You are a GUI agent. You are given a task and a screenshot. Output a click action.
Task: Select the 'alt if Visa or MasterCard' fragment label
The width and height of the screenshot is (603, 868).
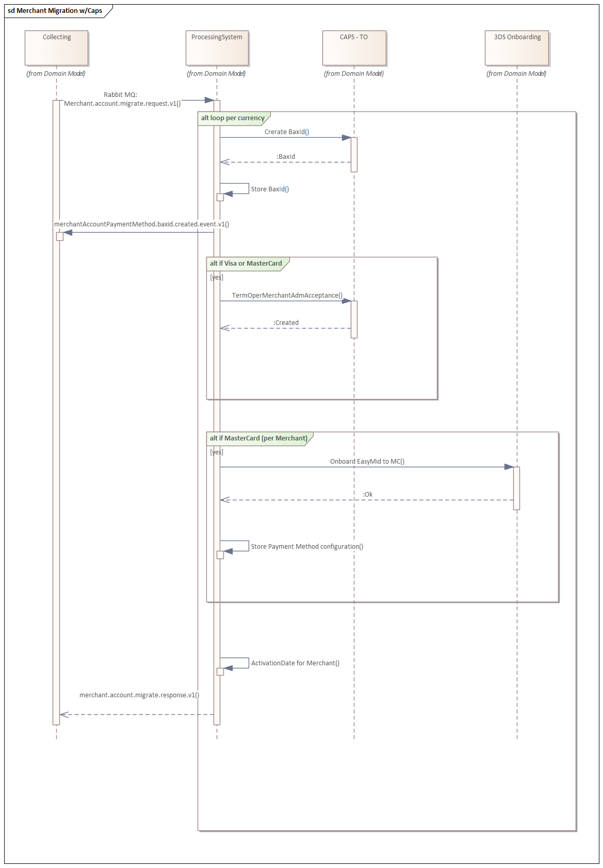[x=246, y=264]
